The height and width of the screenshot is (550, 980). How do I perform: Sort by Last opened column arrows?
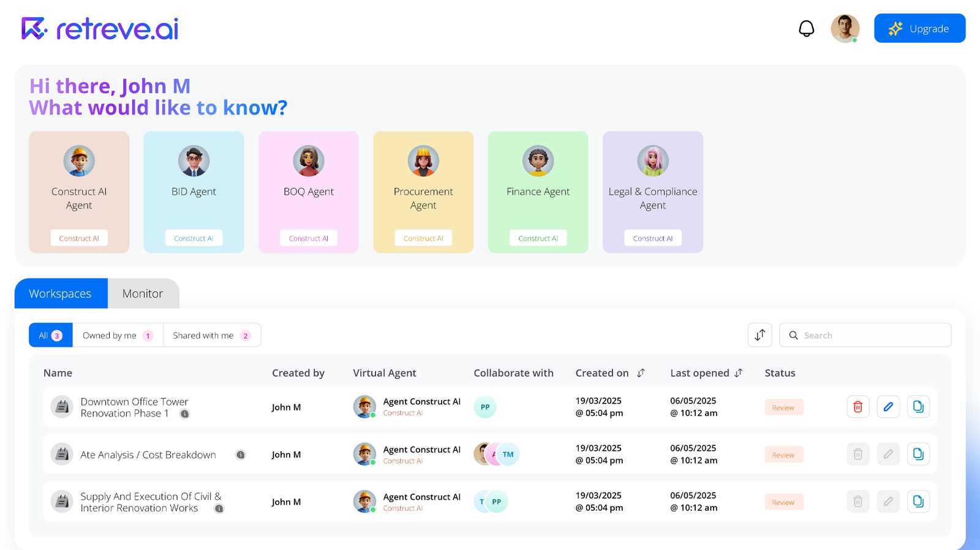(739, 373)
